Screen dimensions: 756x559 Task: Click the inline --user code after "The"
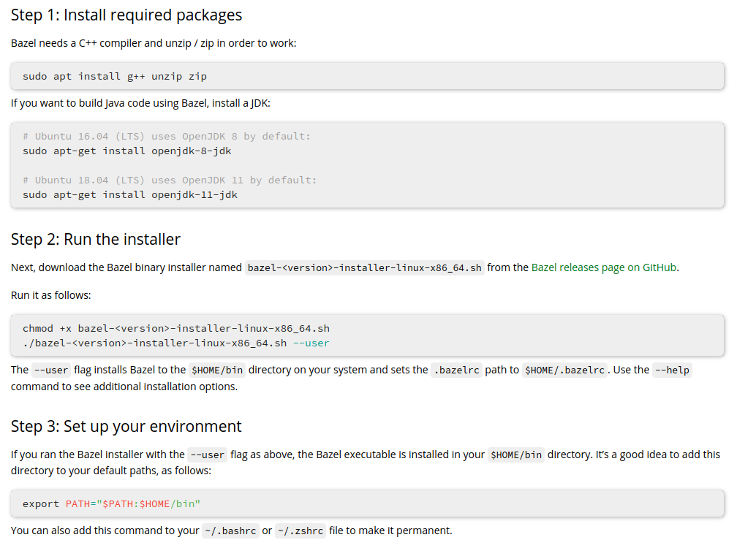[51, 370]
